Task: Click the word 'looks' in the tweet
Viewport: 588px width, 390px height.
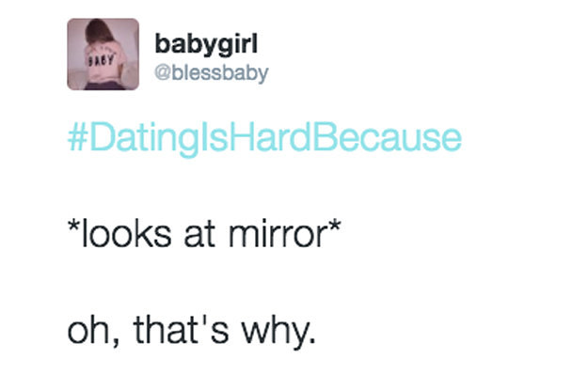Action: 126,234
